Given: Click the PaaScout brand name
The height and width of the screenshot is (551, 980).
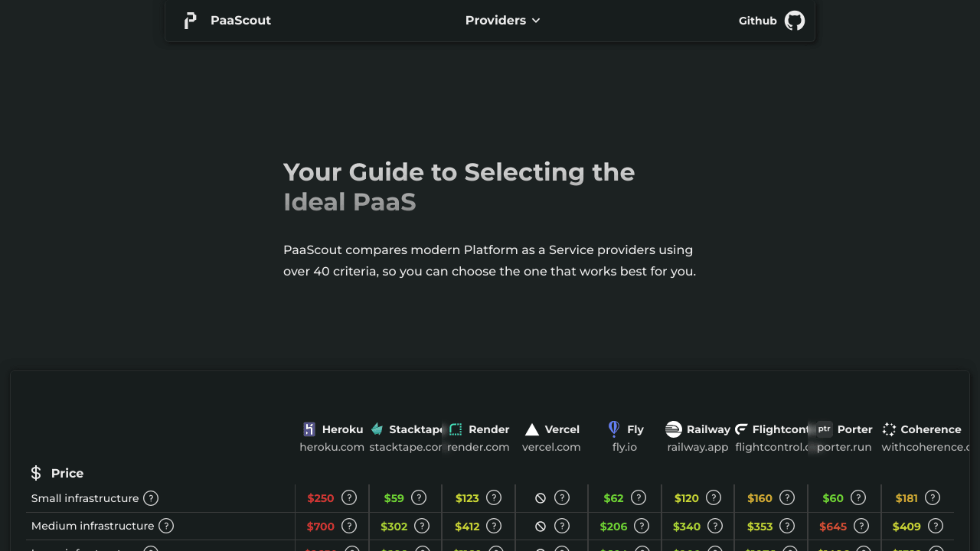Looking at the screenshot, I should click(240, 21).
